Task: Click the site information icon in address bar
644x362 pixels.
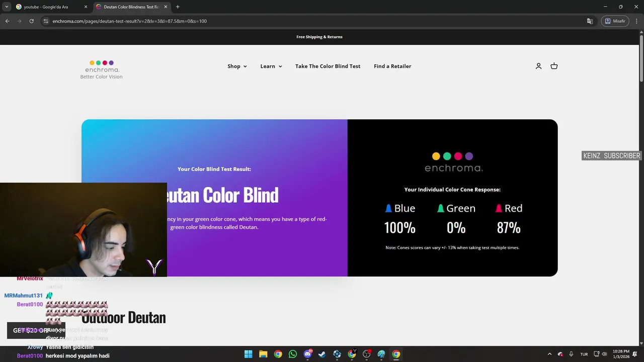Action: [45, 21]
